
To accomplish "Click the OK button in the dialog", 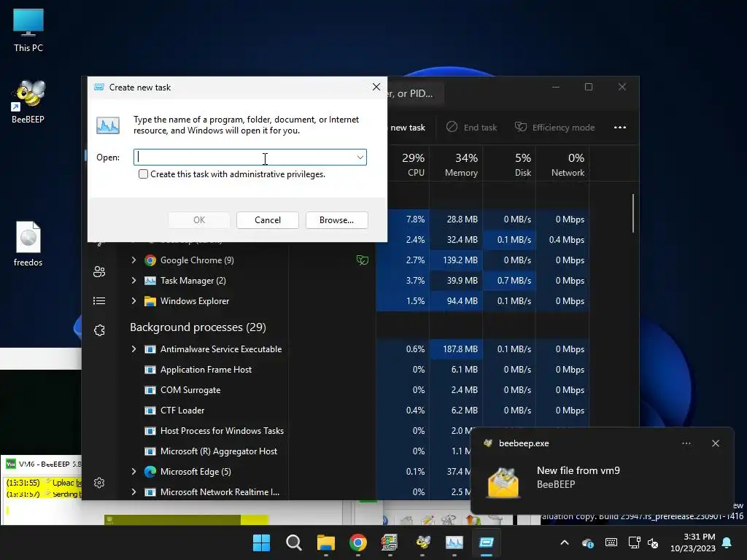I will click(199, 220).
